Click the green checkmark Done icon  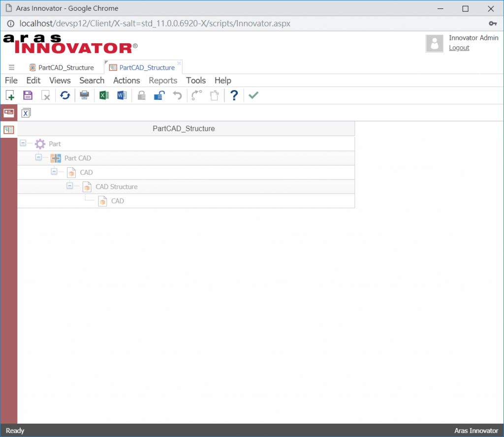point(253,95)
